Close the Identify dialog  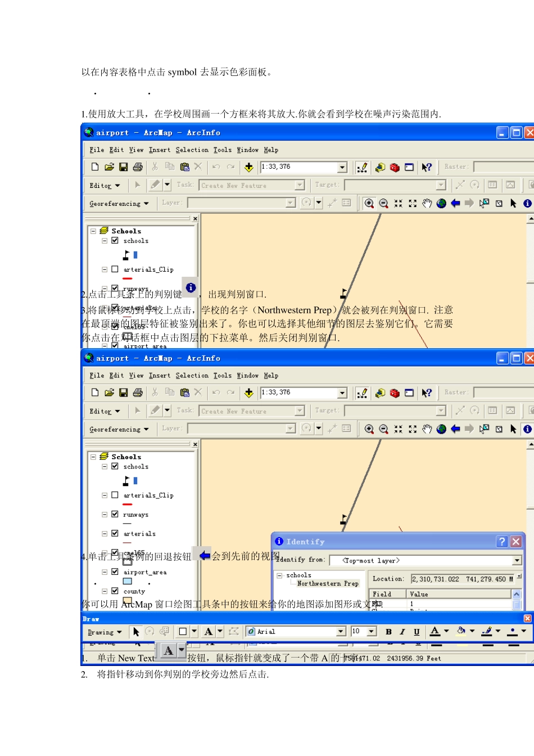(x=515, y=541)
